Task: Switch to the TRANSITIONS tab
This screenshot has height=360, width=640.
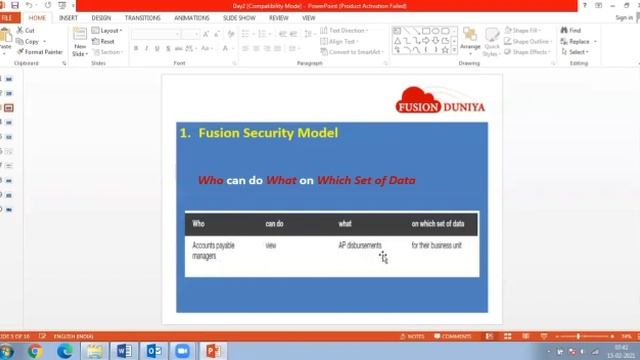Action: 142,18
